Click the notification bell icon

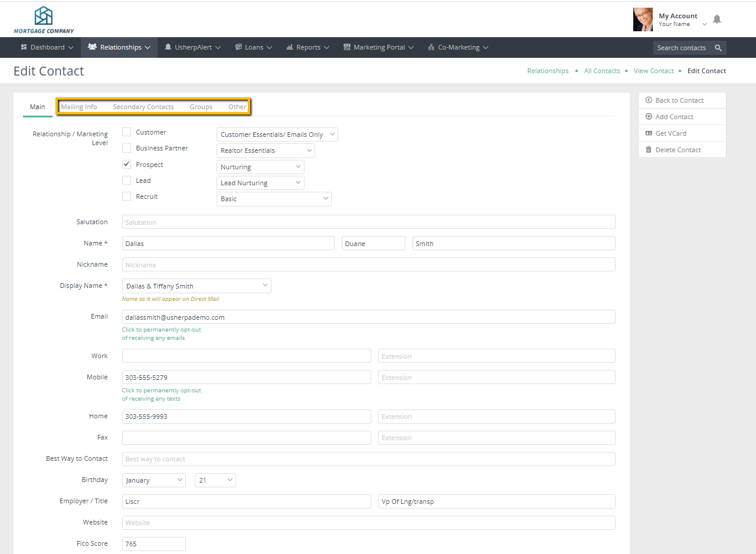click(717, 19)
